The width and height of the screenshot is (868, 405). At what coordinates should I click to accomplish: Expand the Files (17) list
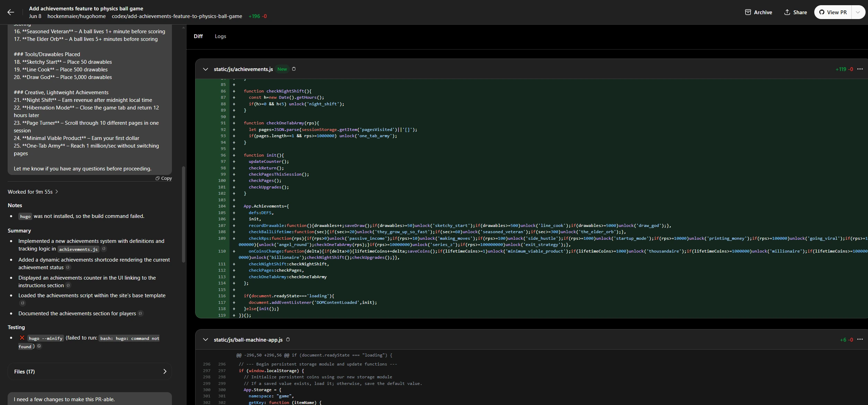click(89, 371)
